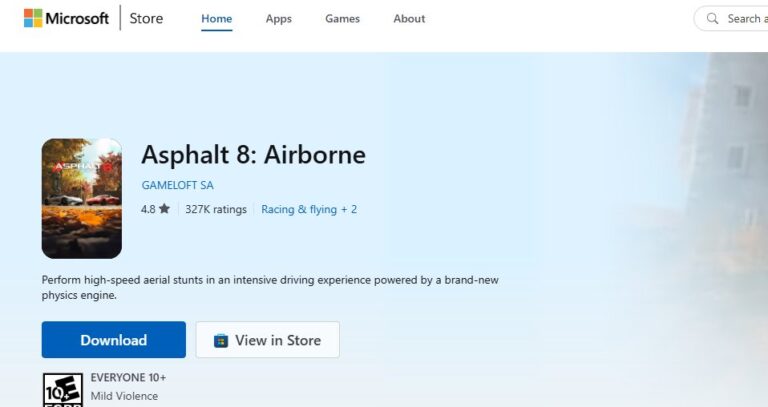Switch to the Apps tab
The width and height of the screenshot is (768, 407).
pyautogui.click(x=279, y=19)
